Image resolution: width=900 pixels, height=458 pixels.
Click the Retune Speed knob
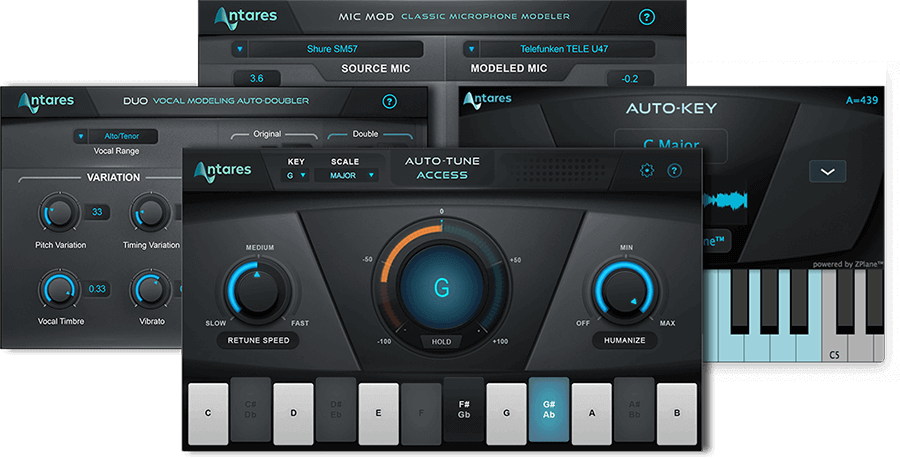(x=258, y=290)
